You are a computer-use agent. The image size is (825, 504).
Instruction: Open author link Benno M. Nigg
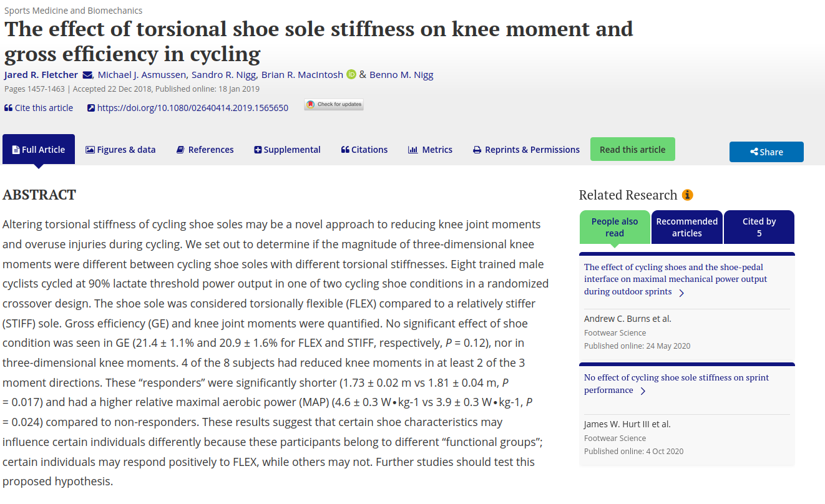tap(401, 75)
